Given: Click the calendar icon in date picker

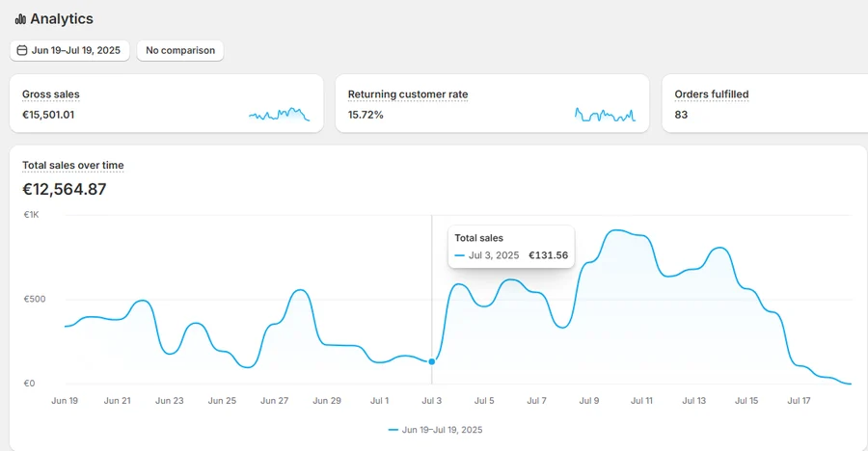Looking at the screenshot, I should pos(22,50).
